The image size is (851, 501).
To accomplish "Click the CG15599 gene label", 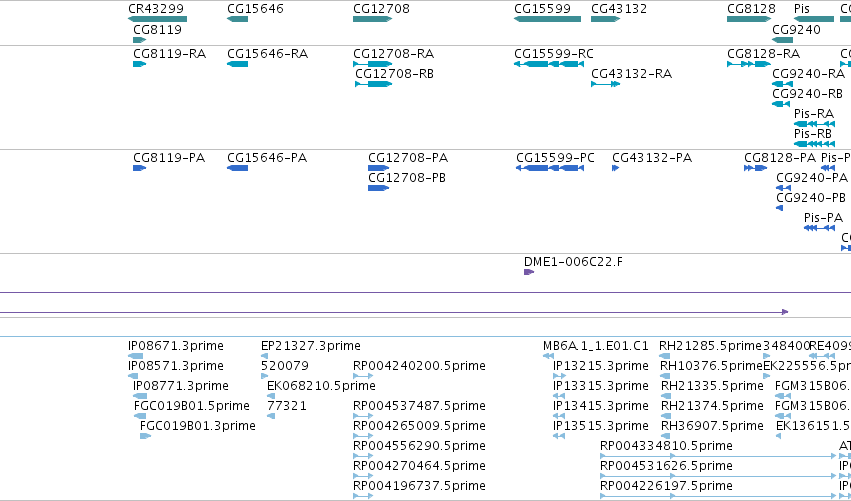I will coord(543,9).
